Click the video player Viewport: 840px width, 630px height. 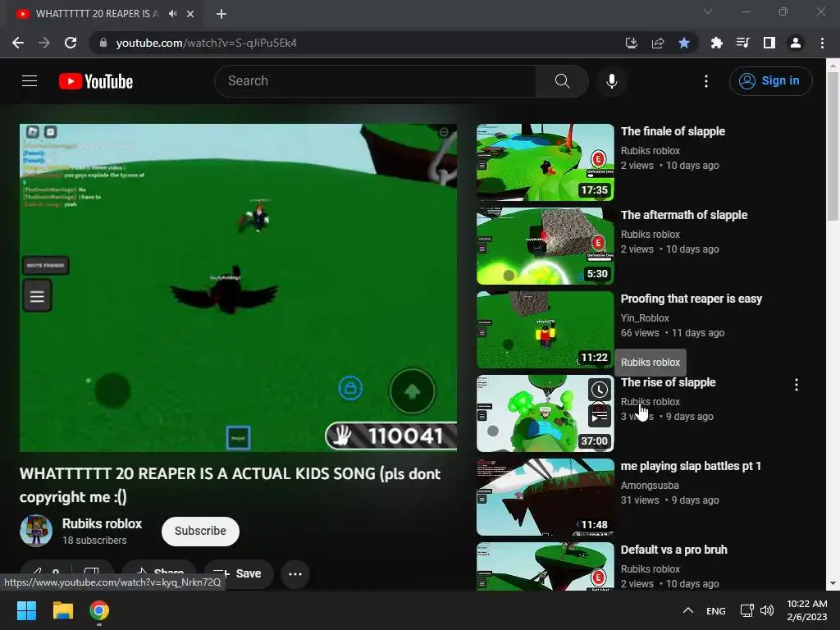pyautogui.click(x=238, y=288)
